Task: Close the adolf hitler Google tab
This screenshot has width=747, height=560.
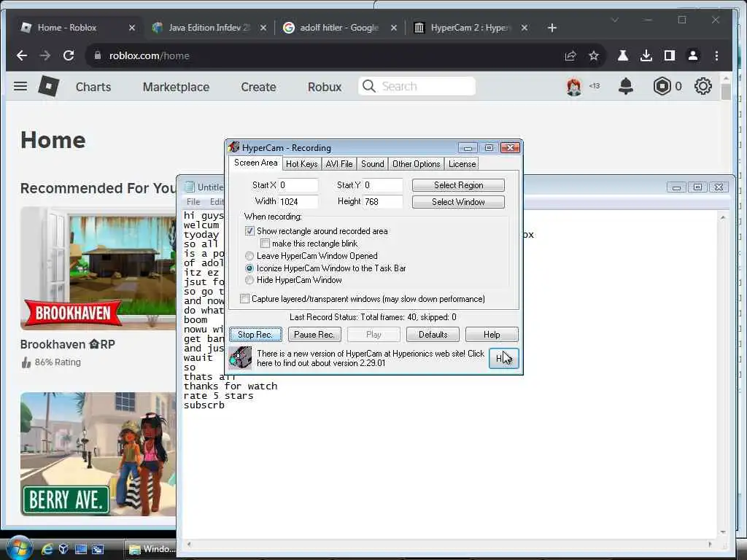Action: coord(393,28)
